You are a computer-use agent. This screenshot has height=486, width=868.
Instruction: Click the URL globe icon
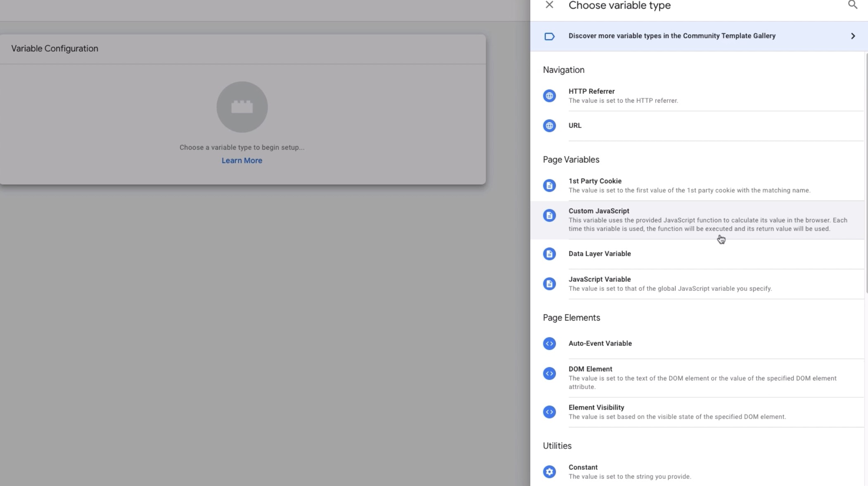[549, 125]
